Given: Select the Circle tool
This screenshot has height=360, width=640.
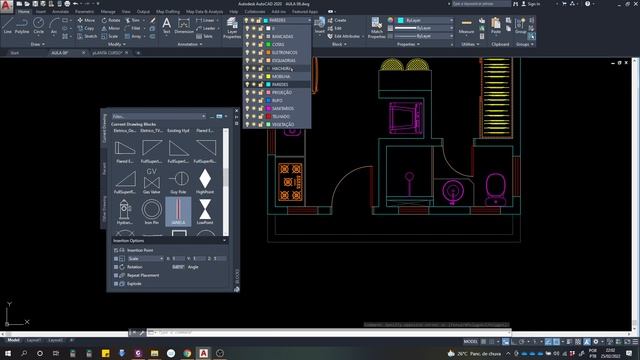Looking at the screenshot, I should [x=38, y=25].
